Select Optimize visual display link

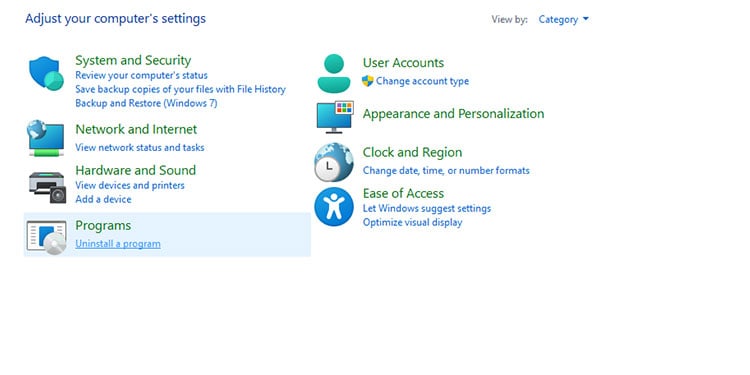412,222
